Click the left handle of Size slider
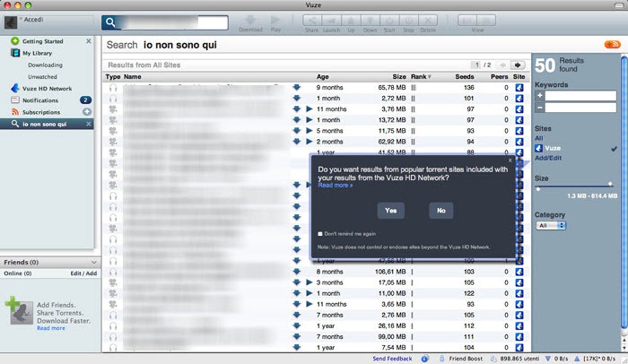The height and width of the screenshot is (364, 628). tap(538, 189)
